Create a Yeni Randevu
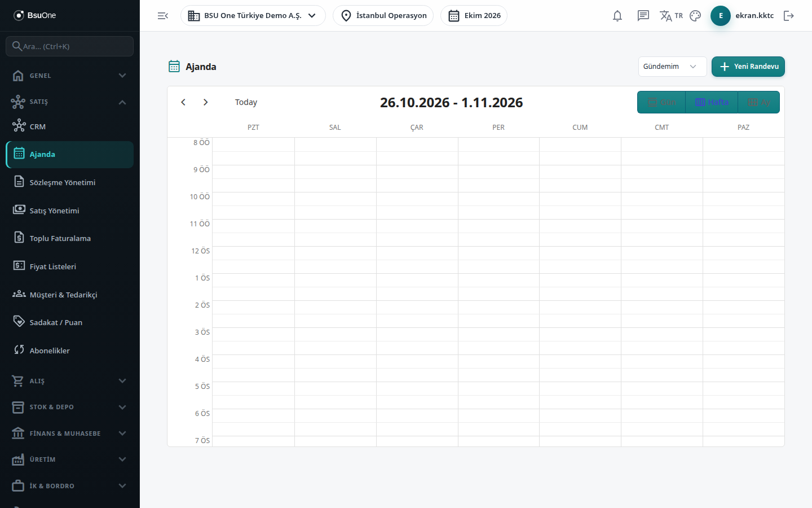This screenshot has width=812, height=508. pos(748,67)
